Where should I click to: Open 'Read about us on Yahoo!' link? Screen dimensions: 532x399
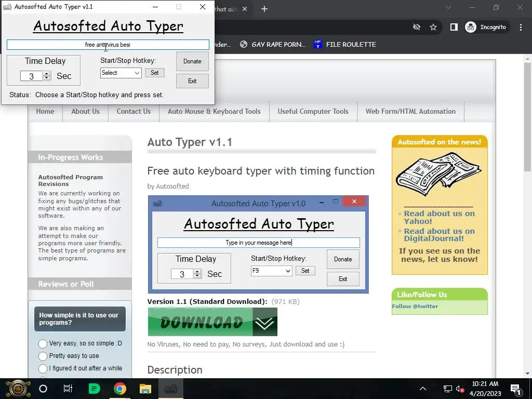(439, 217)
